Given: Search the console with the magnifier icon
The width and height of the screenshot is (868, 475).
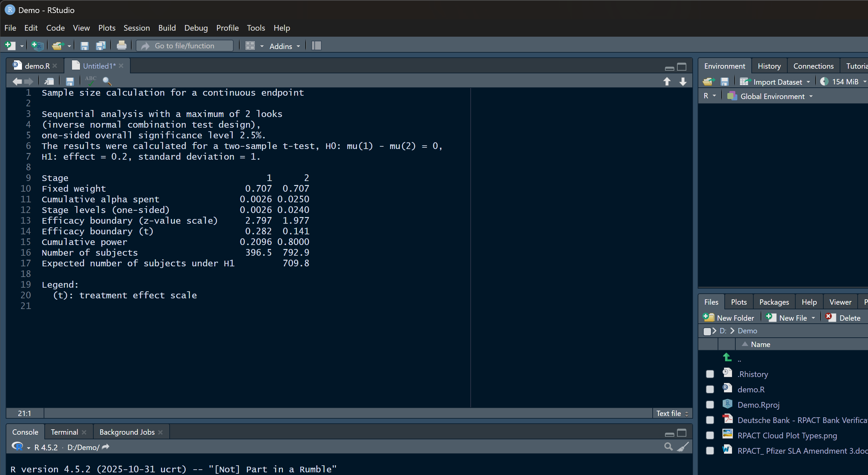Looking at the screenshot, I should coord(669,447).
